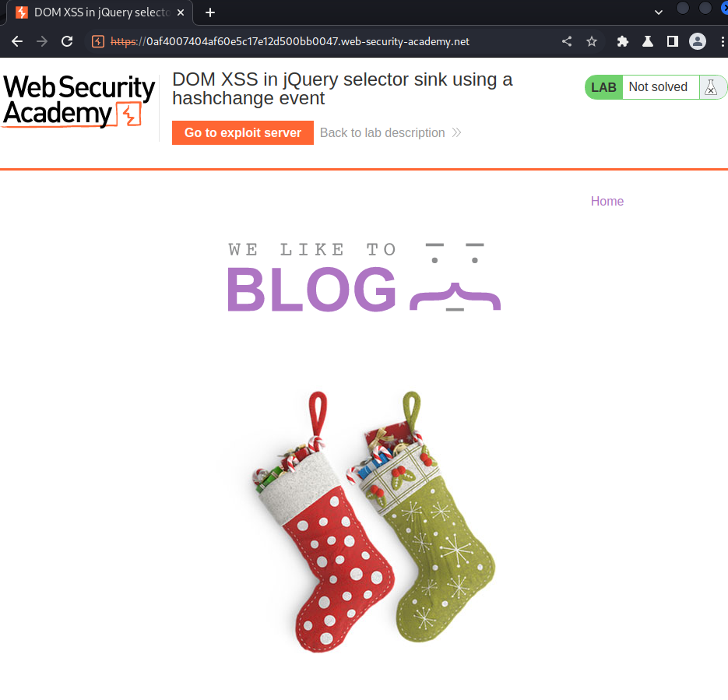Close the DOM XSS lab tab
The image size is (728, 700).
click(181, 13)
